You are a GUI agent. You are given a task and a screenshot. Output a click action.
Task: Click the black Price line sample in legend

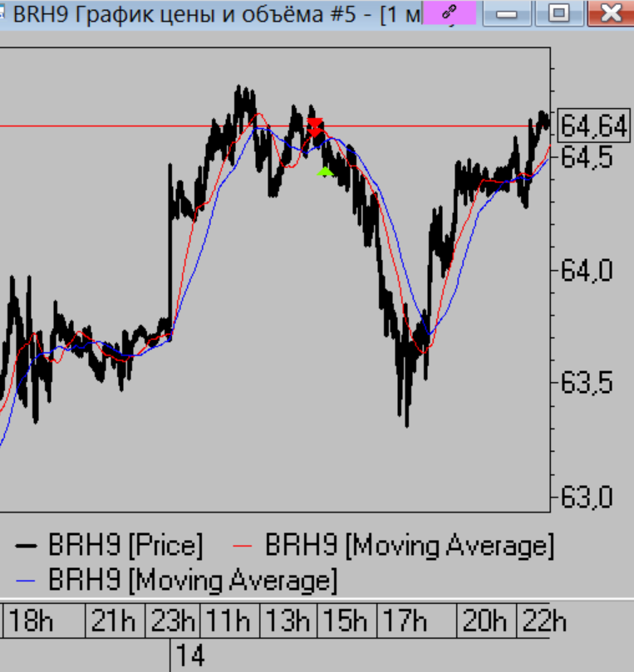point(27,546)
